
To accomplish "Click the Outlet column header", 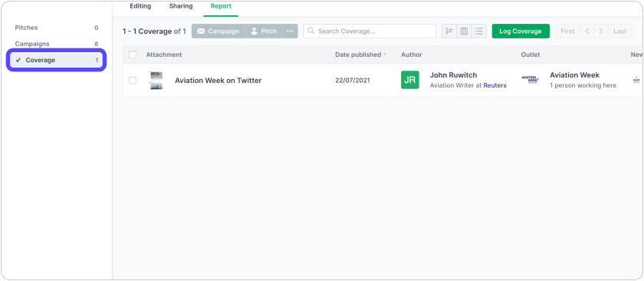I will (531, 55).
